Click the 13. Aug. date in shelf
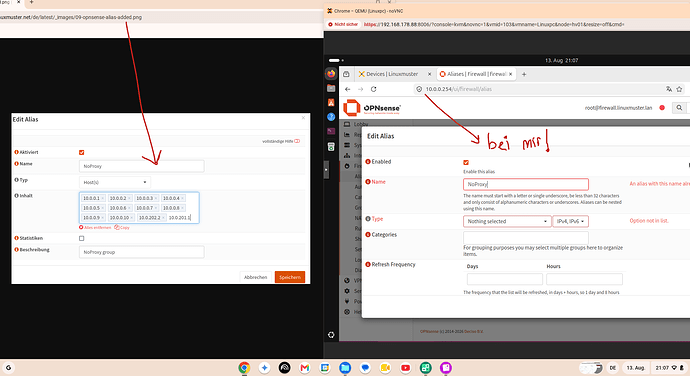Image resolution: width=690 pixels, height=376 pixels. [x=635, y=368]
